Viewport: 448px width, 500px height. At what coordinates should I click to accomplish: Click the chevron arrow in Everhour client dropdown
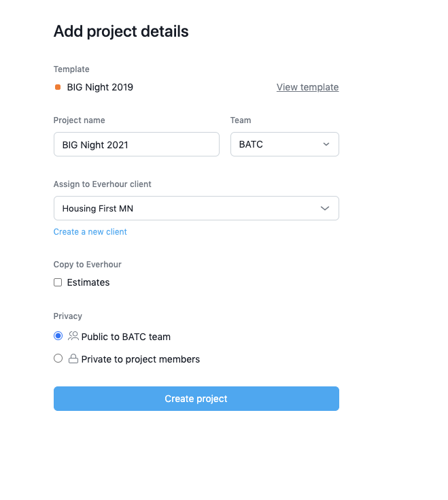tap(324, 208)
